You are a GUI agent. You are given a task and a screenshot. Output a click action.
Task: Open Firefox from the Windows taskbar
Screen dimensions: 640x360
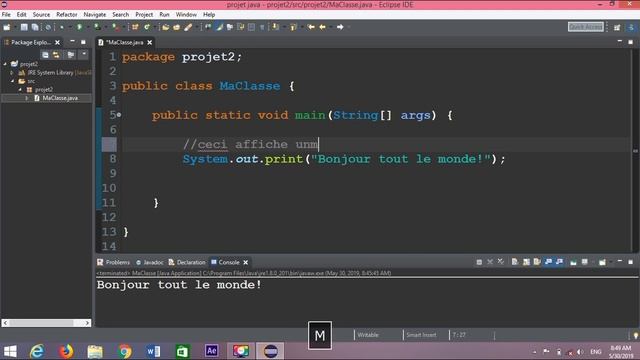click(66, 351)
